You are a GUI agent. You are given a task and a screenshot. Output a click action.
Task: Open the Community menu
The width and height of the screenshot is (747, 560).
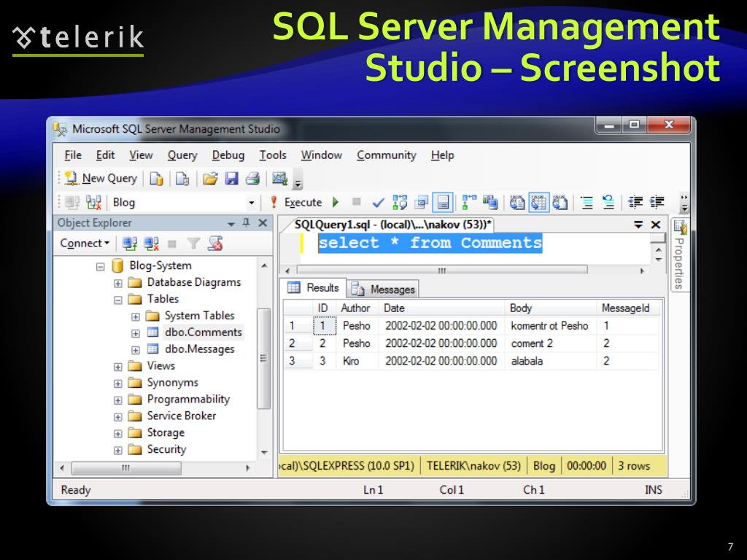point(387,155)
